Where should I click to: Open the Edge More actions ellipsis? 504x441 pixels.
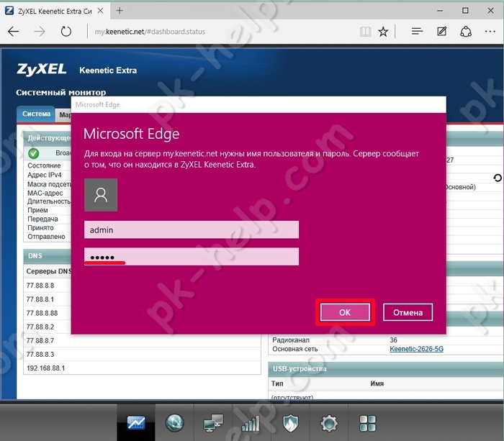[x=490, y=31]
